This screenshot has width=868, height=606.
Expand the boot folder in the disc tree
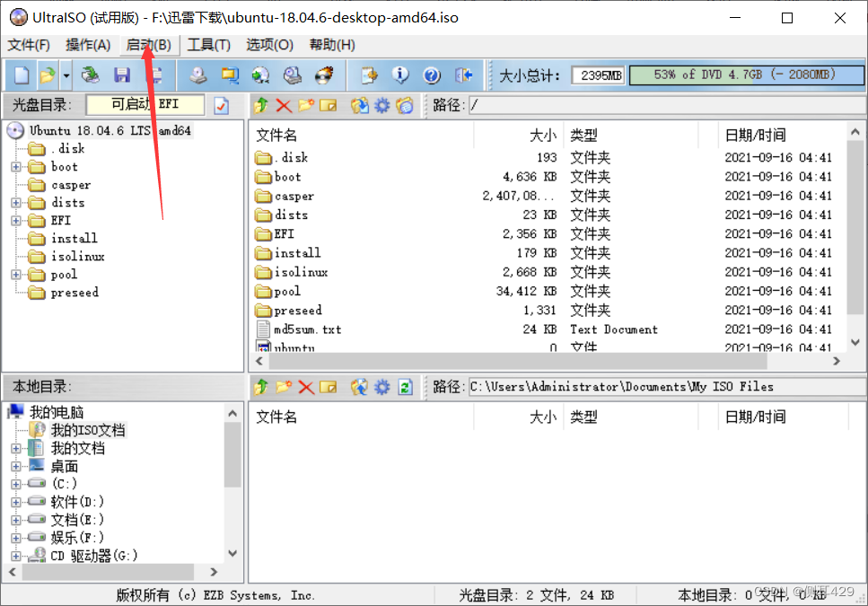click(x=15, y=167)
